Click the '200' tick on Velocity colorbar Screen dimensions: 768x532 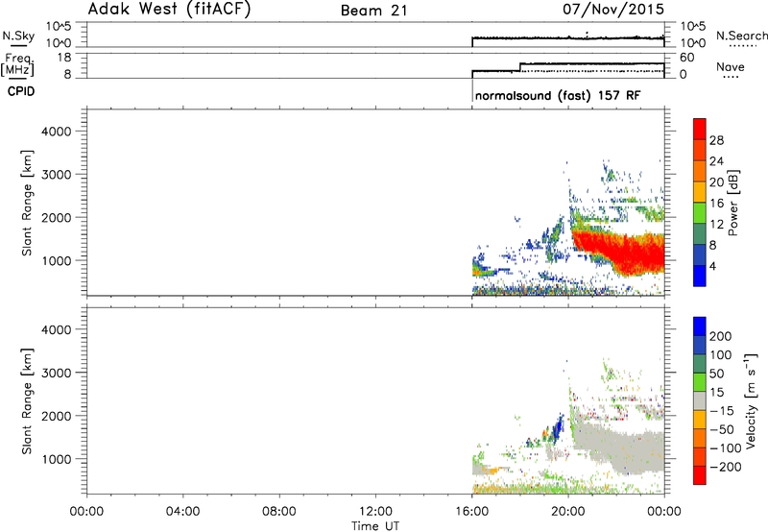coord(721,336)
